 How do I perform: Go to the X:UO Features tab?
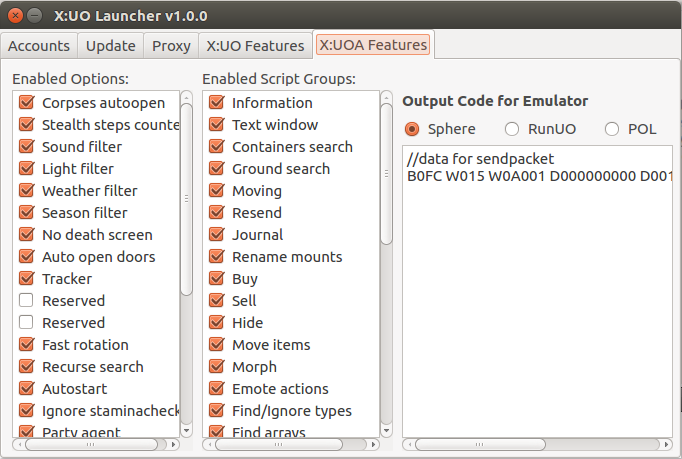255,46
